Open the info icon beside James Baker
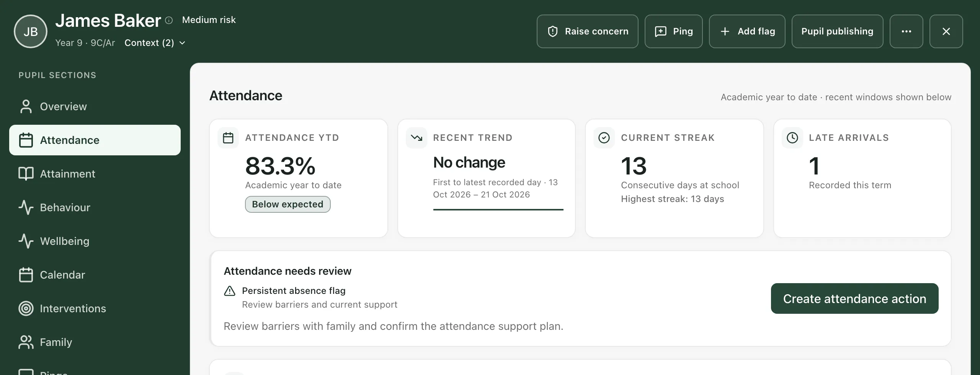This screenshot has width=980, height=375. 169,20
